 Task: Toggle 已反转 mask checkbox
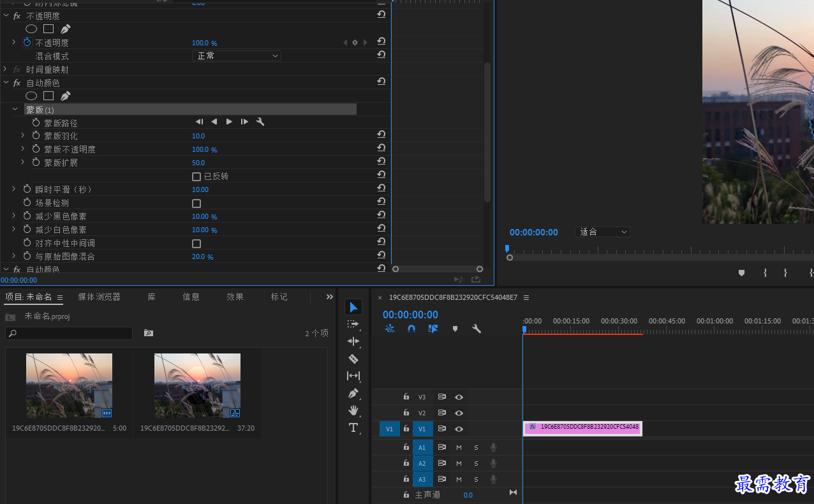tap(196, 176)
